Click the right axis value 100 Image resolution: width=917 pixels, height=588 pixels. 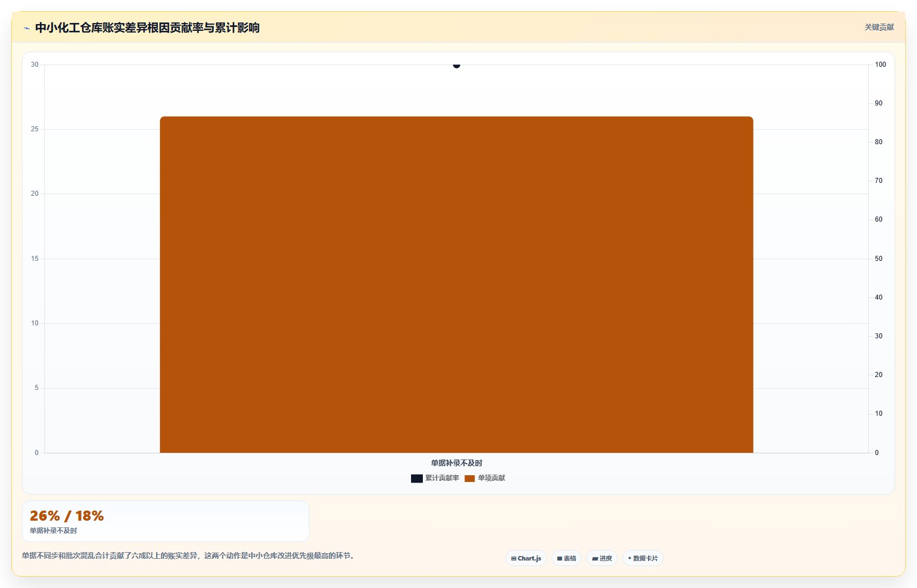pyautogui.click(x=880, y=65)
